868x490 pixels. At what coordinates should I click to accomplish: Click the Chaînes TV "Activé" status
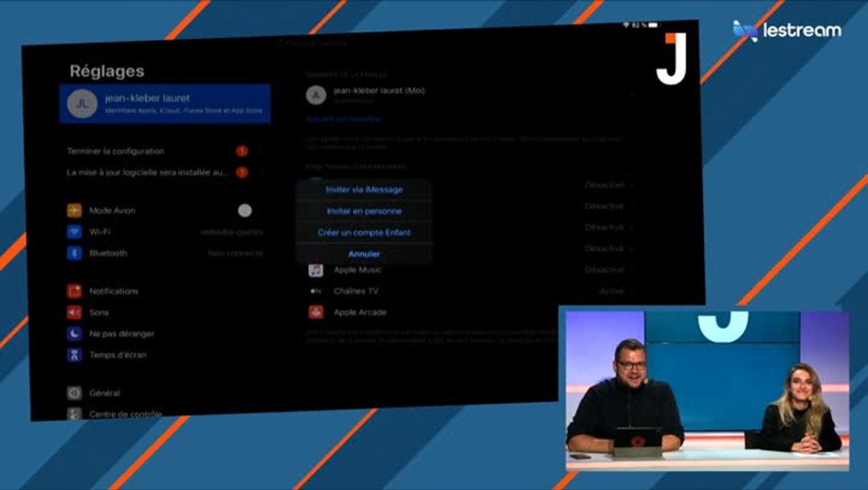point(612,291)
